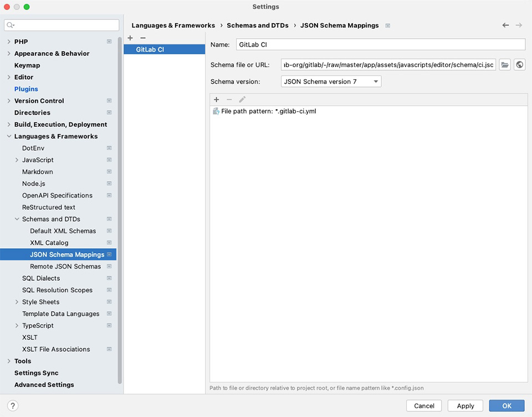Click project-level icon next to OpenAPI Specifications
This screenshot has width=532, height=417.
point(109,195)
